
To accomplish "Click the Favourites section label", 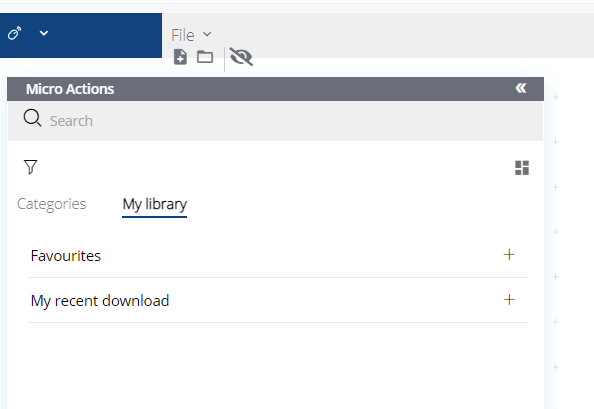I will 66,256.
